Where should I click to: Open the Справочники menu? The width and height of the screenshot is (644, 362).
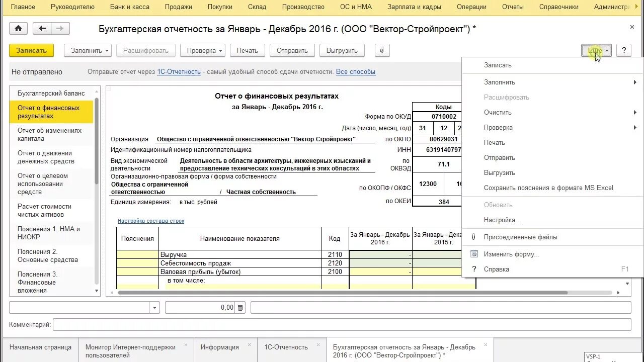[x=558, y=7]
